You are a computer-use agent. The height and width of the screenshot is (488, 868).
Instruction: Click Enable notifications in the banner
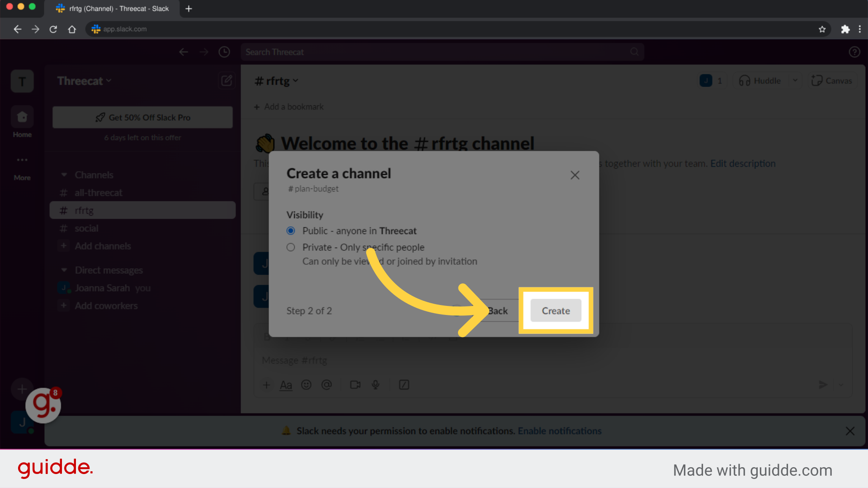[x=560, y=431]
